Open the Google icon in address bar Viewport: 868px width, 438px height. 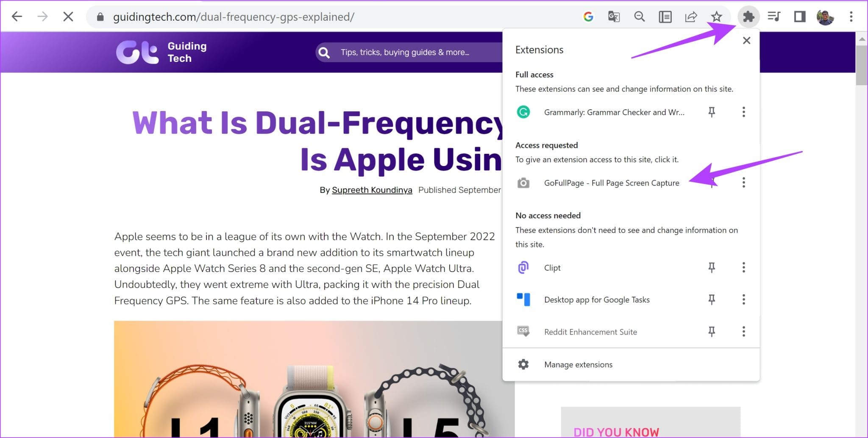click(x=588, y=17)
